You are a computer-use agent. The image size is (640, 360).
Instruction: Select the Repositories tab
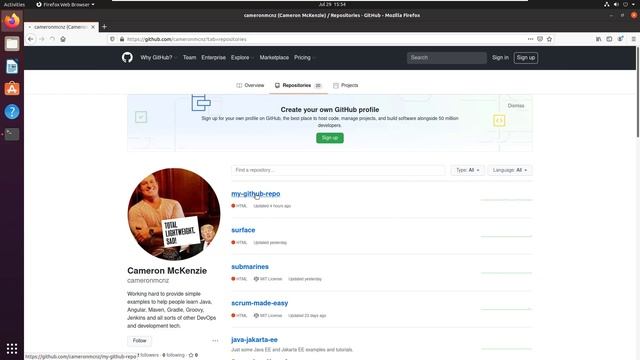coord(298,85)
